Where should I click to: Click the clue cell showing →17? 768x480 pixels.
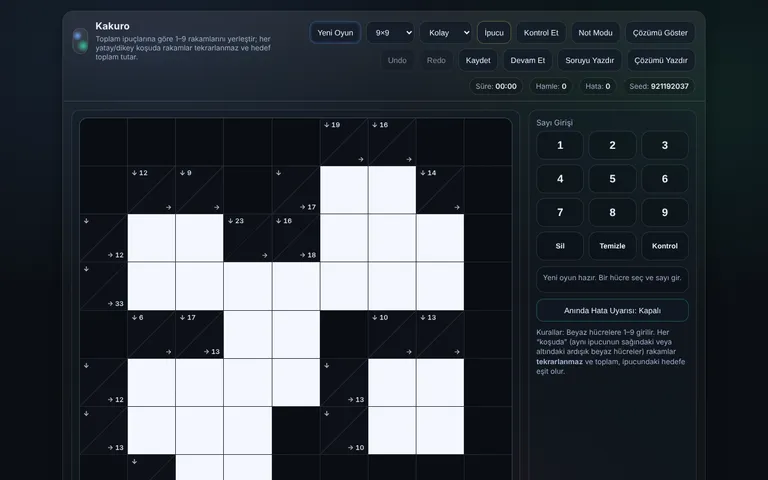295,190
